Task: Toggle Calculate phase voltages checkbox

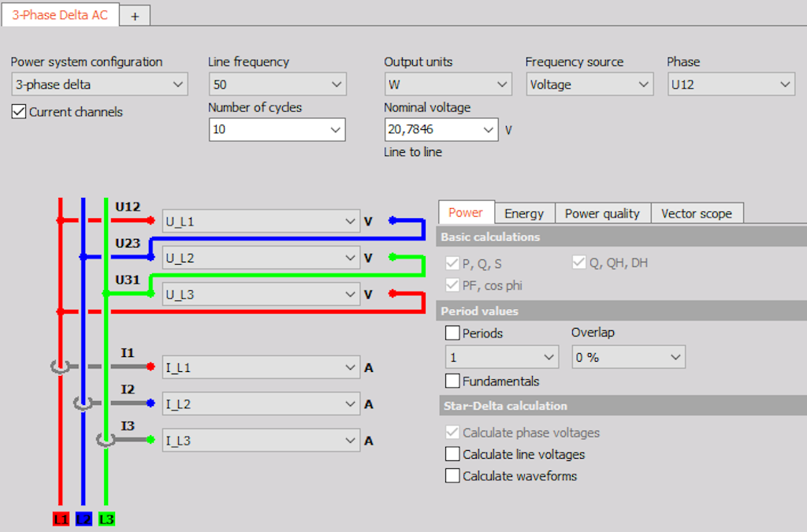Action: 452,432
